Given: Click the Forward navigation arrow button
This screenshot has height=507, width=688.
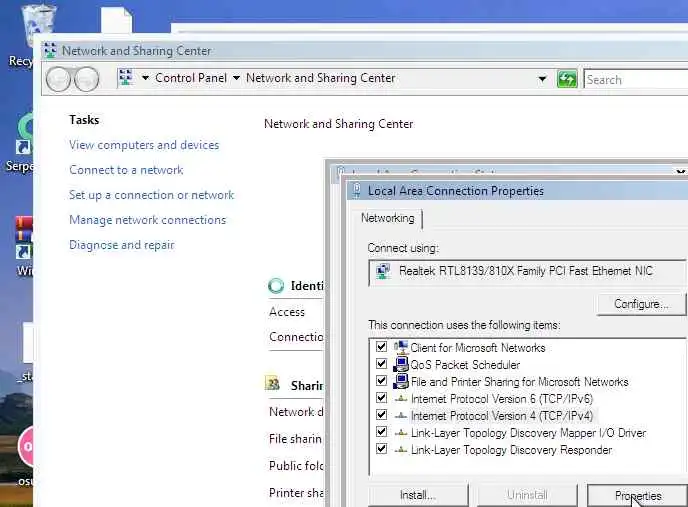Looking at the screenshot, I should point(87,79).
